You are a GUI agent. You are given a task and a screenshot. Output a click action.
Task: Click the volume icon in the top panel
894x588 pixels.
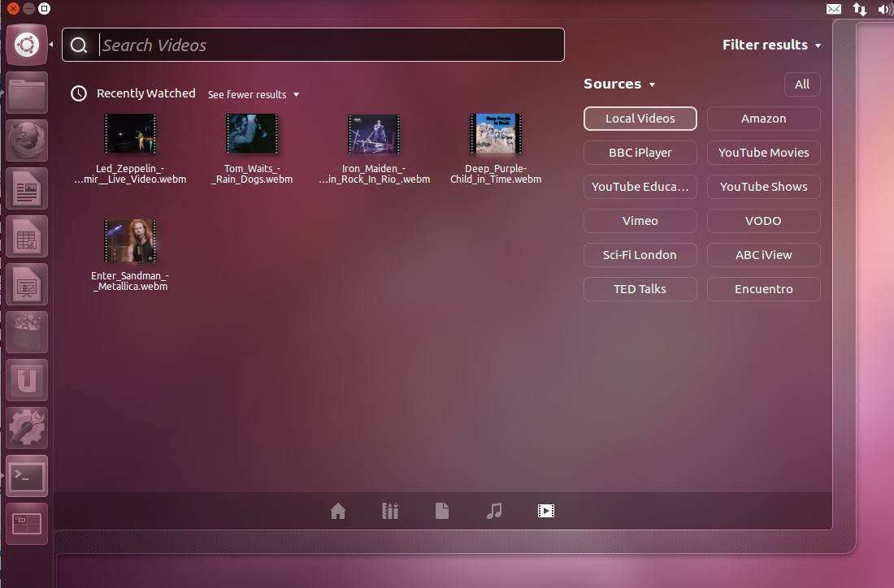click(x=886, y=9)
